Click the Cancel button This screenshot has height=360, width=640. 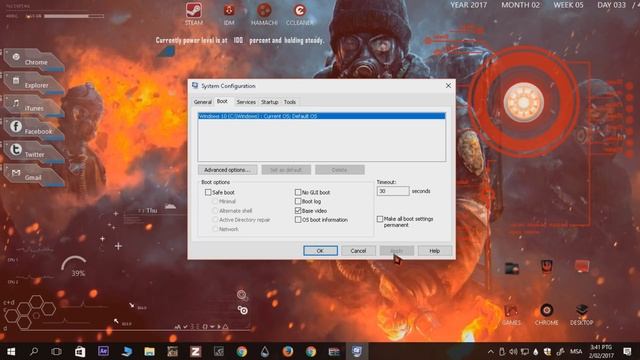click(358, 251)
